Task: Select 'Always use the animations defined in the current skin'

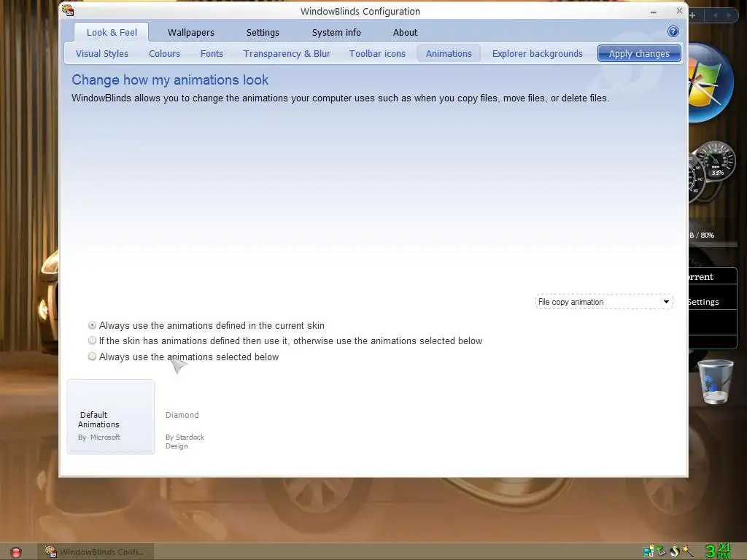Action: click(x=206, y=325)
